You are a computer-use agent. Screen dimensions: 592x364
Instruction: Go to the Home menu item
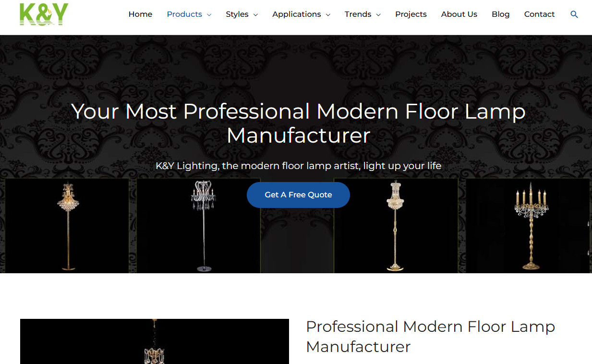tap(140, 14)
